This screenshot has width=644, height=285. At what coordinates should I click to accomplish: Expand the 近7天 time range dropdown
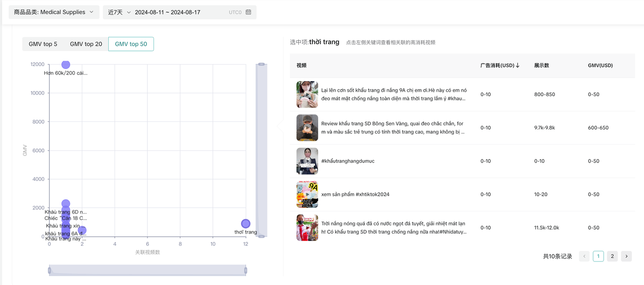(119, 12)
